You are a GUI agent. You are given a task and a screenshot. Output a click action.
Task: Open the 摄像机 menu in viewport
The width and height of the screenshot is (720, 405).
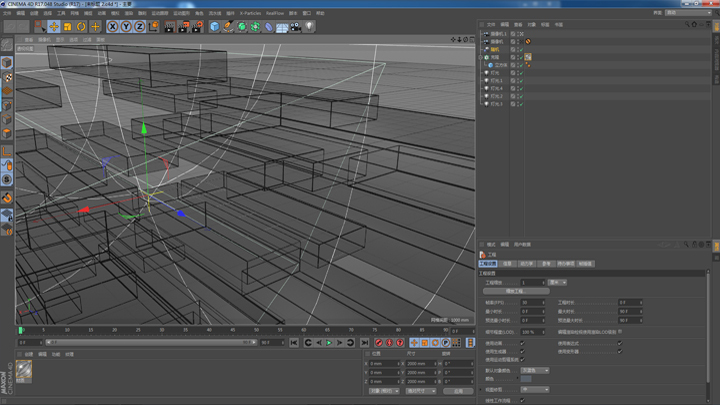click(x=45, y=40)
